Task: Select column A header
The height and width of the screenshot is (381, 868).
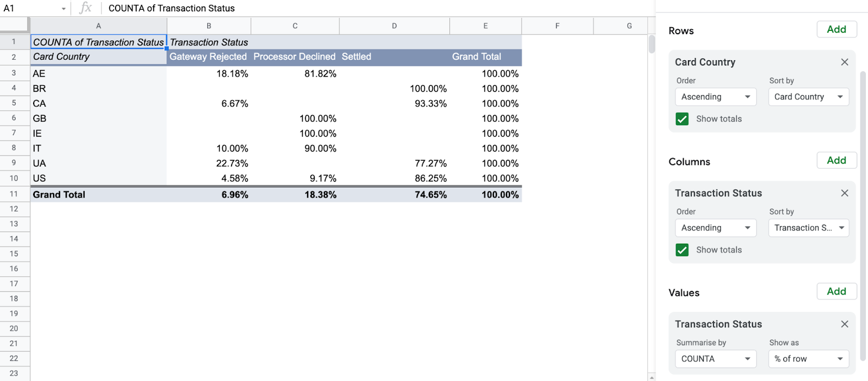Action: point(98,26)
